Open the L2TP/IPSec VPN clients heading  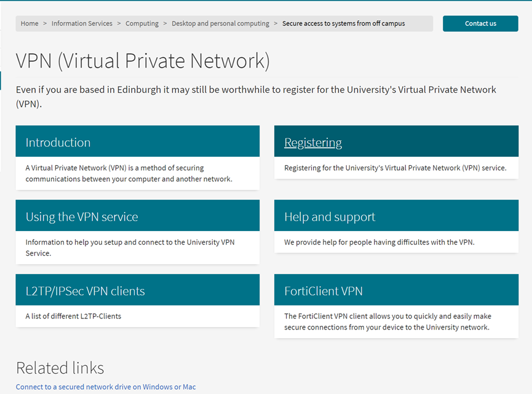[85, 291]
